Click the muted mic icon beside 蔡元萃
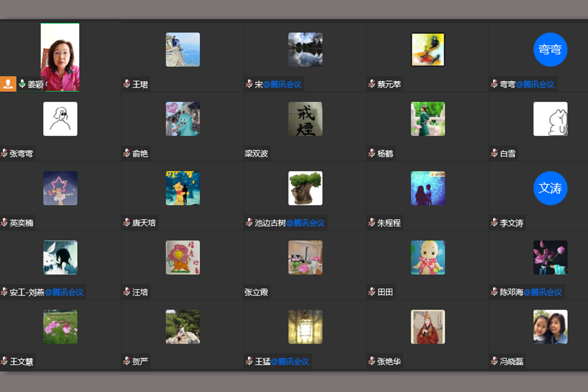588x392 pixels. [x=372, y=84]
